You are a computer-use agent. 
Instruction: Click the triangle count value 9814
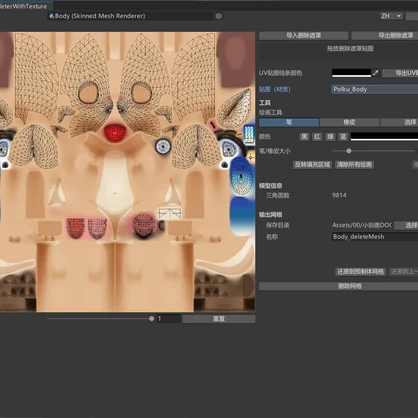coord(339,195)
